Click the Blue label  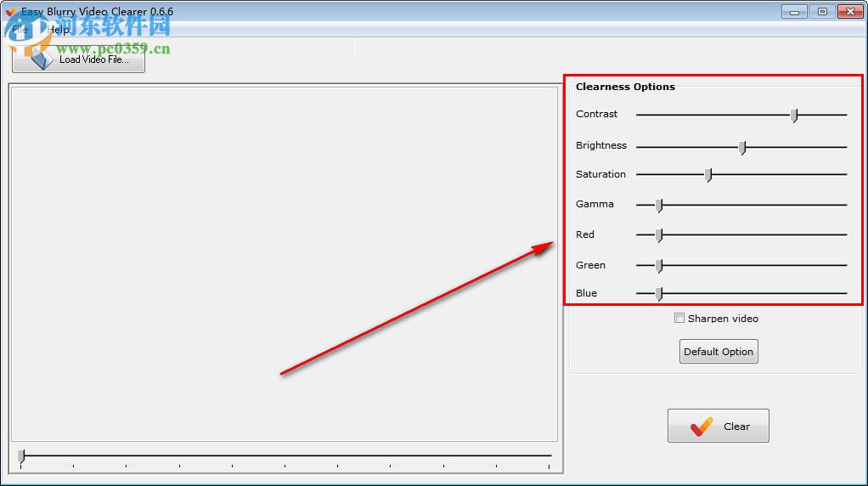586,293
